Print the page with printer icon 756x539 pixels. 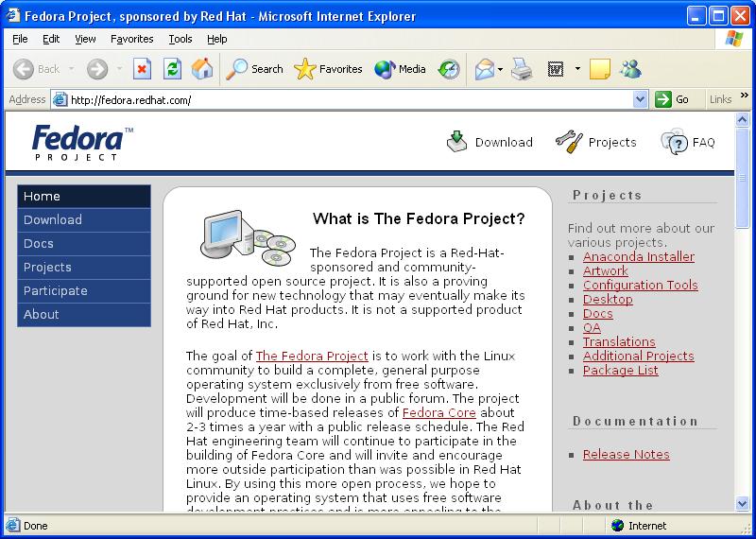pyautogui.click(x=522, y=69)
